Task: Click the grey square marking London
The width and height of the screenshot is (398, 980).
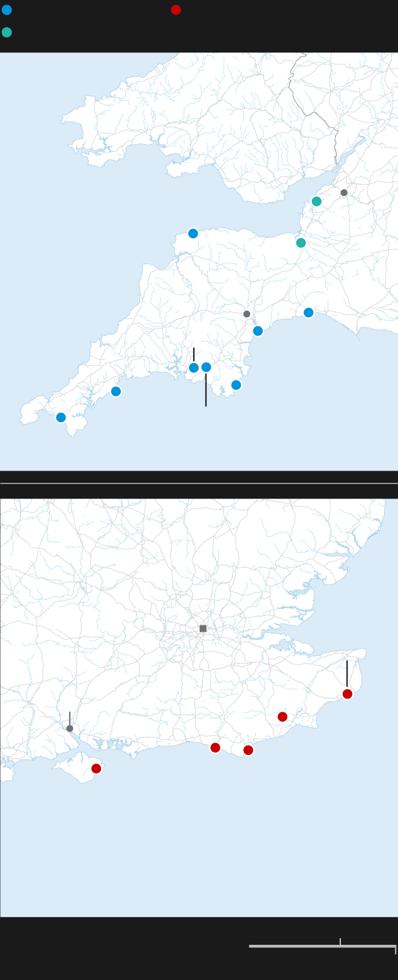Action: (x=203, y=628)
